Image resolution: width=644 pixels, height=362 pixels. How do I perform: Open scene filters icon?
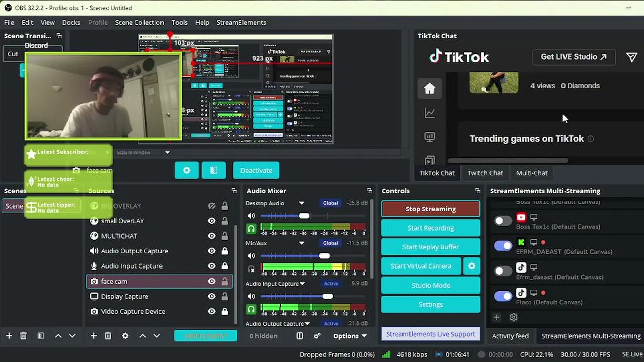[x=41, y=336]
